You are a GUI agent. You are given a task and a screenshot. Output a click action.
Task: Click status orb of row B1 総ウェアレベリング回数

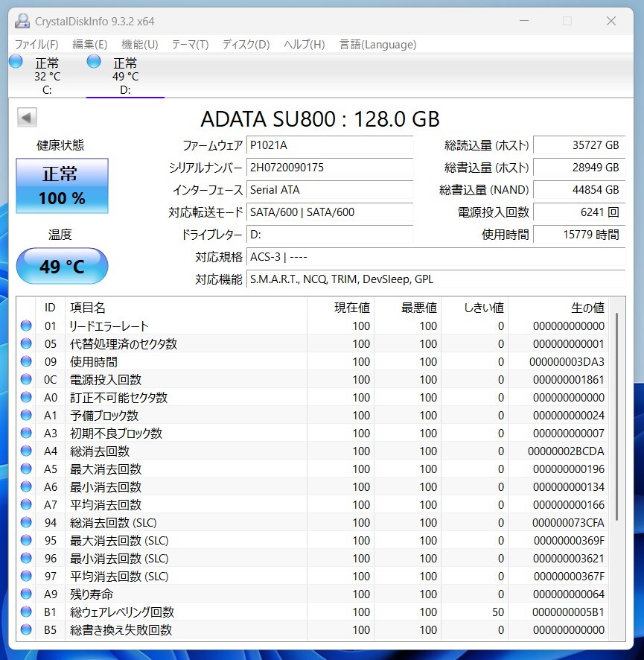[x=26, y=612]
